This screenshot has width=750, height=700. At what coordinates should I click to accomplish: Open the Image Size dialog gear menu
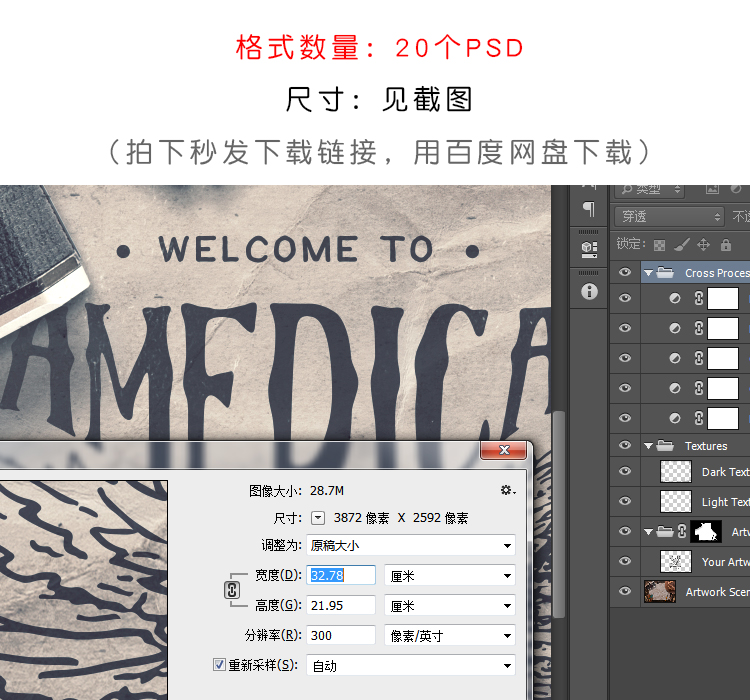(507, 490)
